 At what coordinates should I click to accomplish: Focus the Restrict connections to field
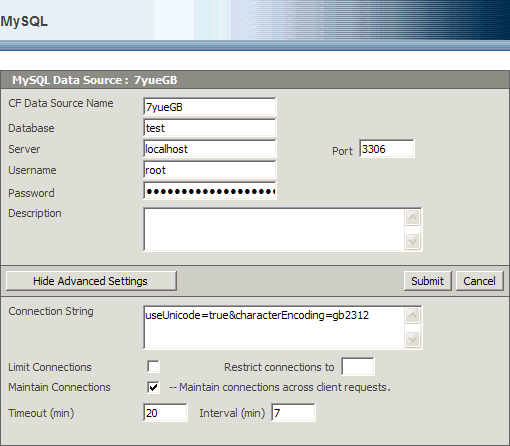click(x=358, y=367)
